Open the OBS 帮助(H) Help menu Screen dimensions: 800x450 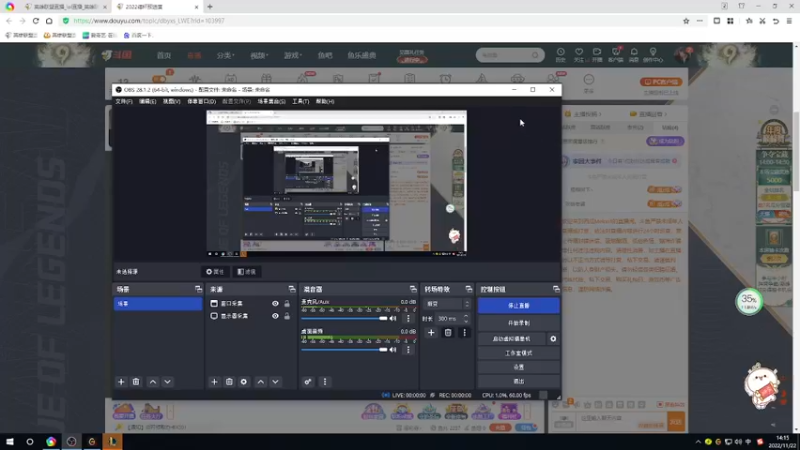click(325, 102)
